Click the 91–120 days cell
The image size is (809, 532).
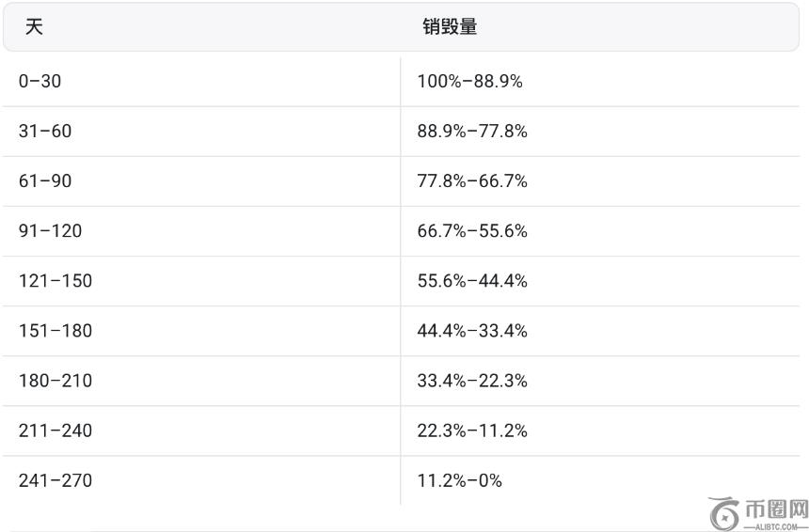coord(50,231)
